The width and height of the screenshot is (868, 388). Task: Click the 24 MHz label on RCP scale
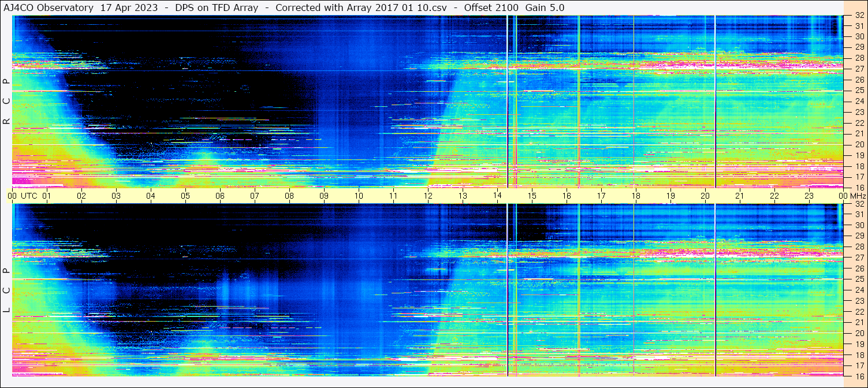(x=859, y=102)
